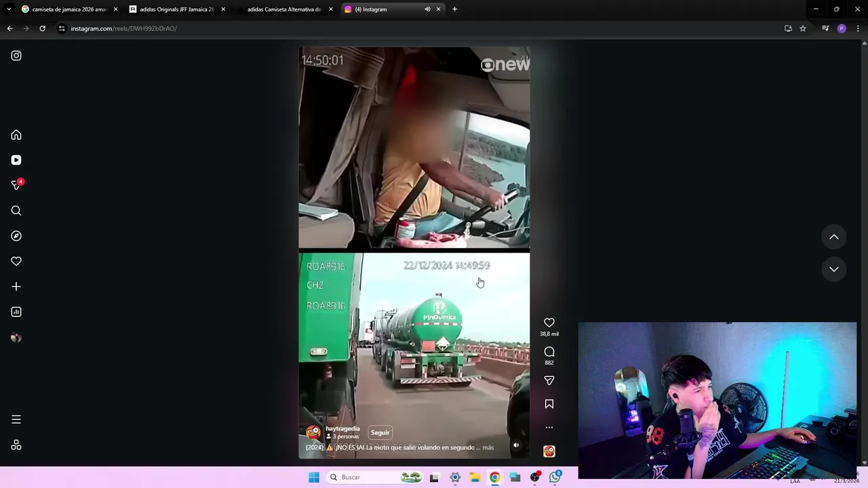Open the reel audio thumbnail
868x488 pixels.
[549, 451]
